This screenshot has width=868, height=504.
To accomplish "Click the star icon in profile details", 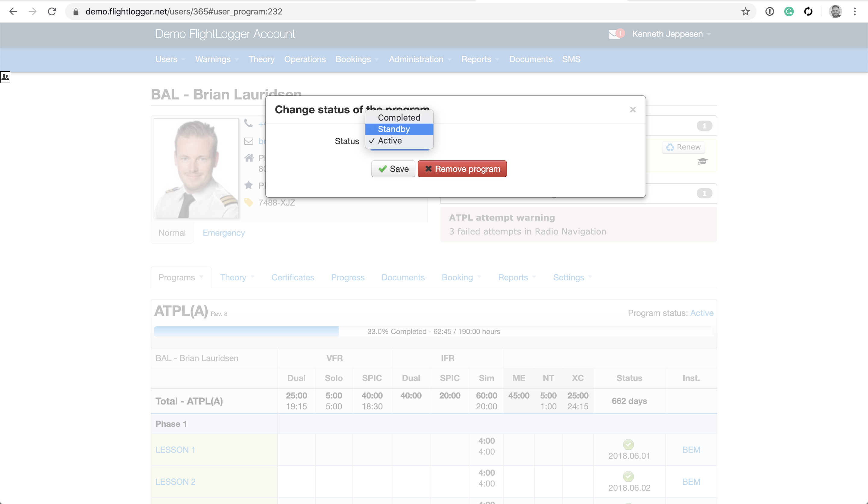I will click(x=249, y=185).
